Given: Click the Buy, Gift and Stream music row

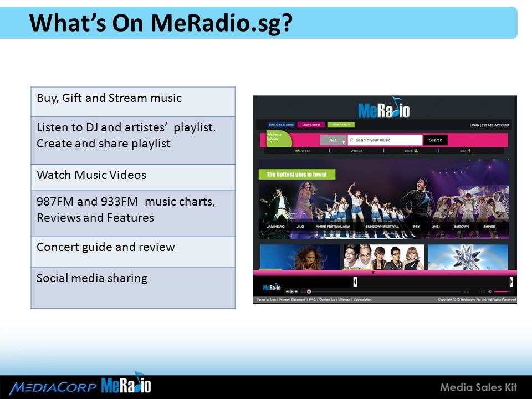Looking at the screenshot, I should [133, 102].
